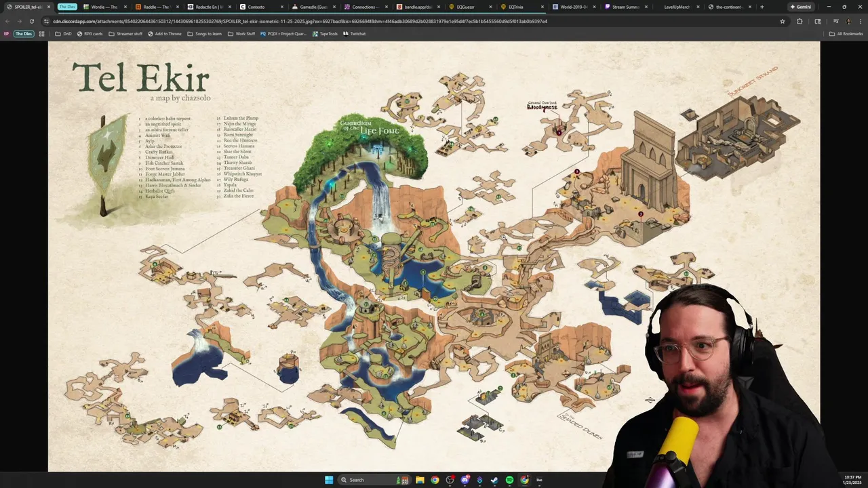Close the SPOILER_tel-ekir tab
Image resolution: width=868 pixels, height=488 pixels.
pyautogui.click(x=49, y=7)
